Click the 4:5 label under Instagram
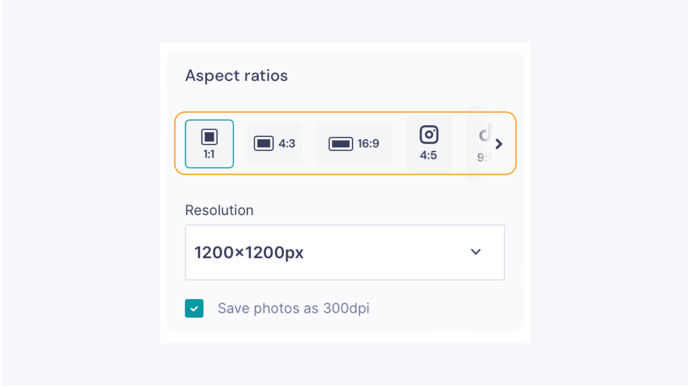 (x=428, y=155)
